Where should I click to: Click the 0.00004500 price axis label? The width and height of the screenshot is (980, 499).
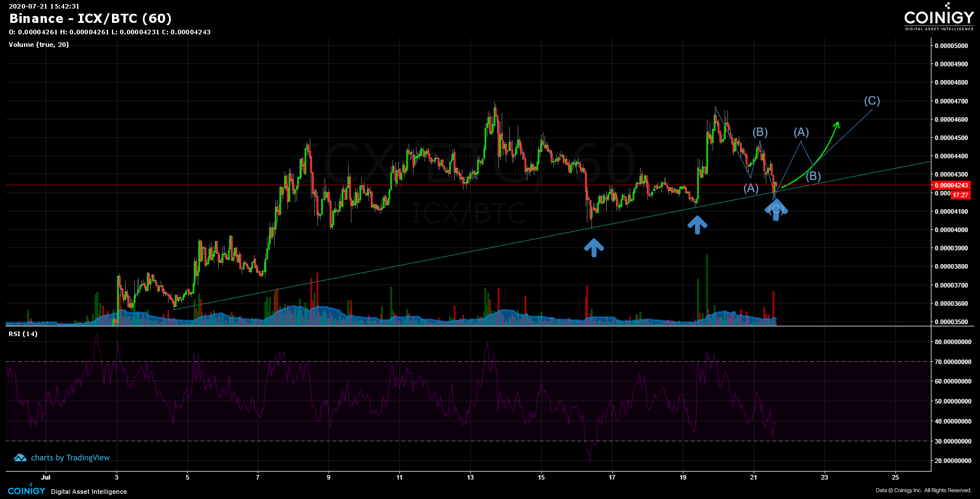[x=951, y=138]
